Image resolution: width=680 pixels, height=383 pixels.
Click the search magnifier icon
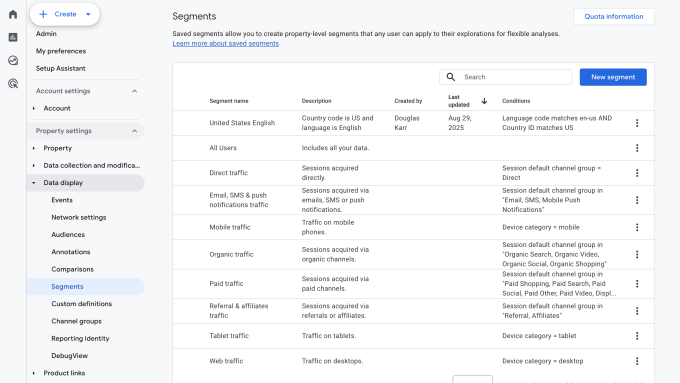pyautogui.click(x=451, y=77)
